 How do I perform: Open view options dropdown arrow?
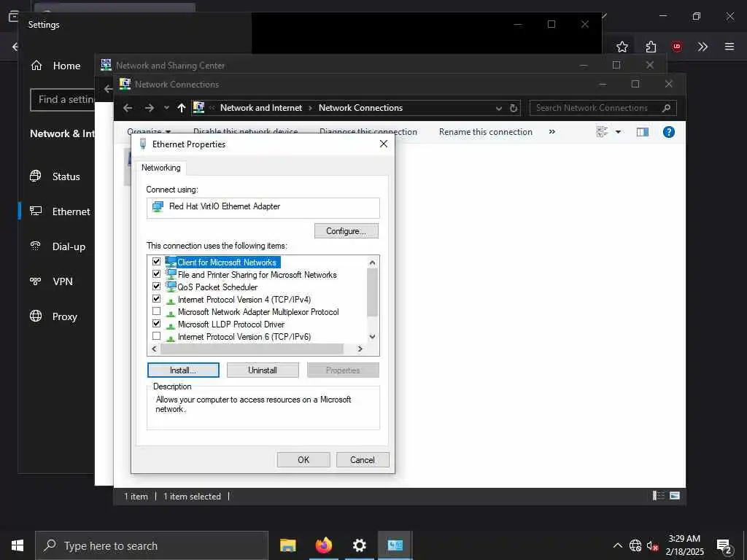click(619, 132)
